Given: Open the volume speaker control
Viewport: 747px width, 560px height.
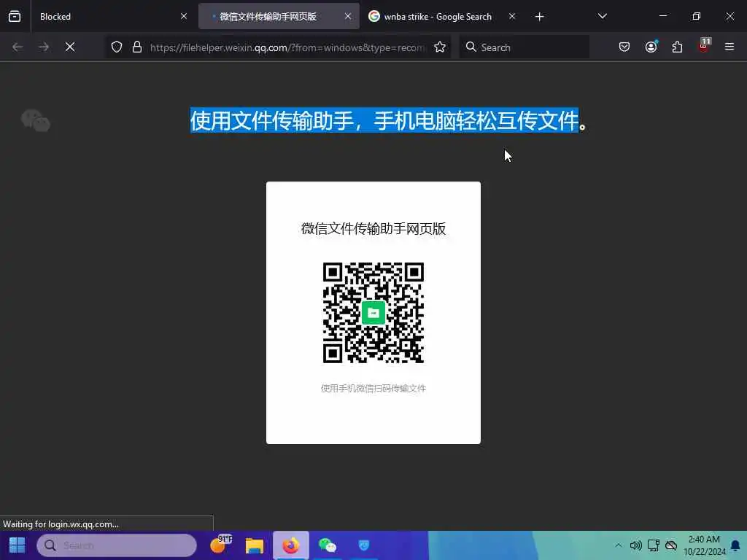Looking at the screenshot, I should [635, 545].
